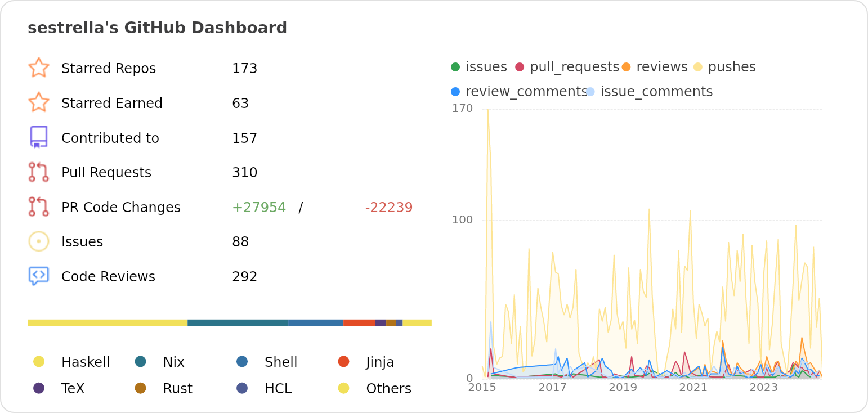
Task: Click the Starred Earned value 63
Action: tap(240, 104)
